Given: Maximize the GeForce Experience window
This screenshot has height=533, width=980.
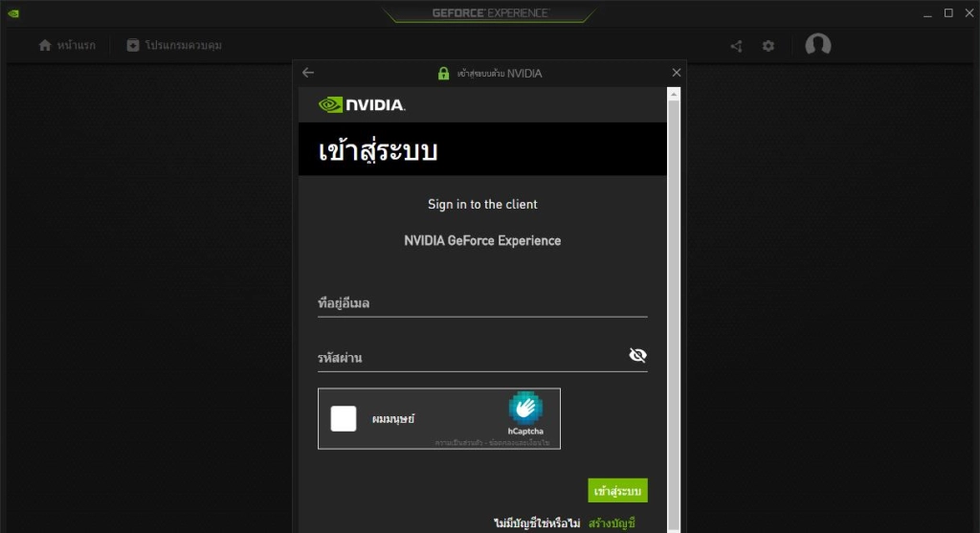Looking at the screenshot, I should 948,13.
